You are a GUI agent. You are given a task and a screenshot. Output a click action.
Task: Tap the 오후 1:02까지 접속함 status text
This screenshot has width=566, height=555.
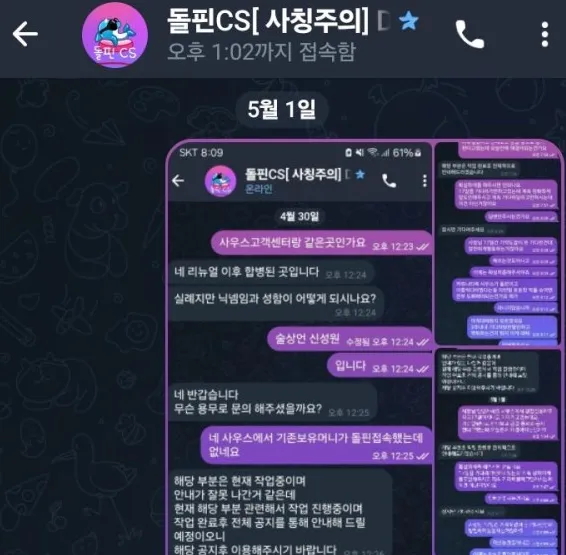click(x=262, y=52)
